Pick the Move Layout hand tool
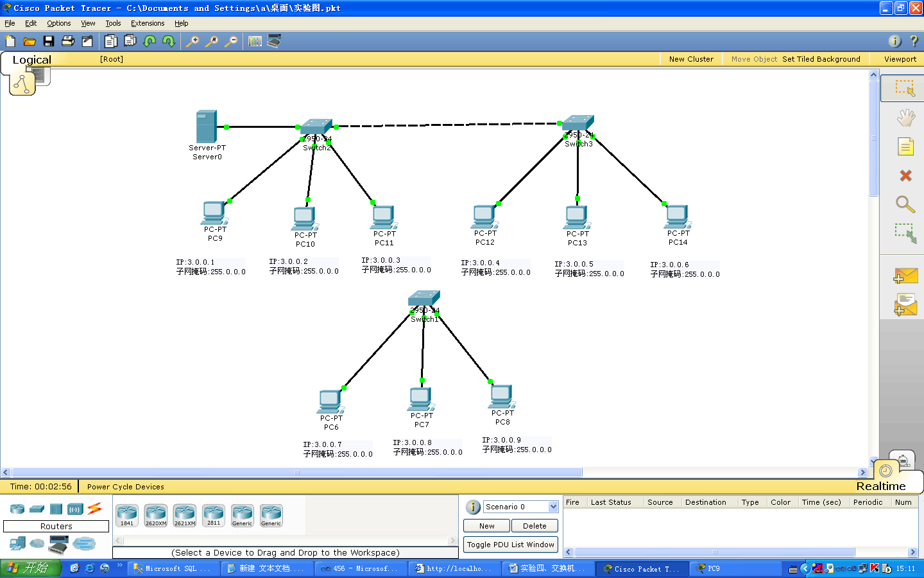The width and height of the screenshot is (924, 578). point(905,118)
